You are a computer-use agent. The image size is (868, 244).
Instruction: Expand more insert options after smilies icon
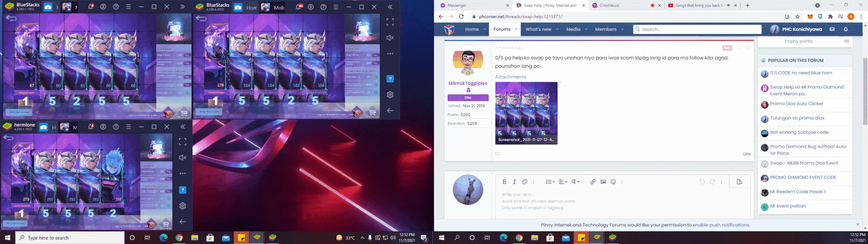coord(622,182)
